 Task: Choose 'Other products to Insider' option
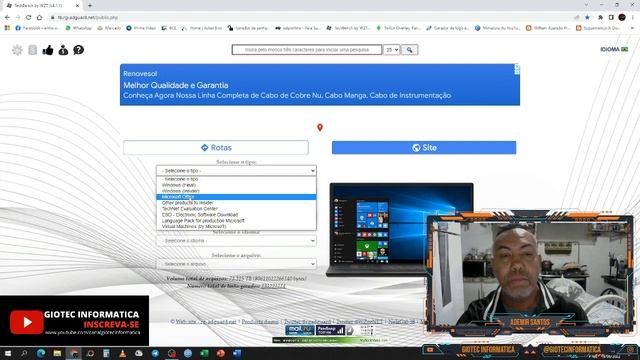tap(236, 203)
